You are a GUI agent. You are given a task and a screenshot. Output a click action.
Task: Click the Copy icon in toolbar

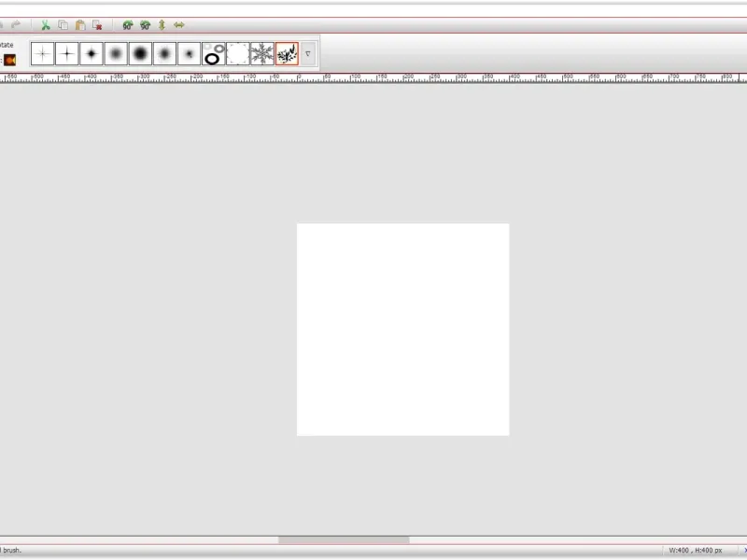pyautogui.click(x=63, y=25)
